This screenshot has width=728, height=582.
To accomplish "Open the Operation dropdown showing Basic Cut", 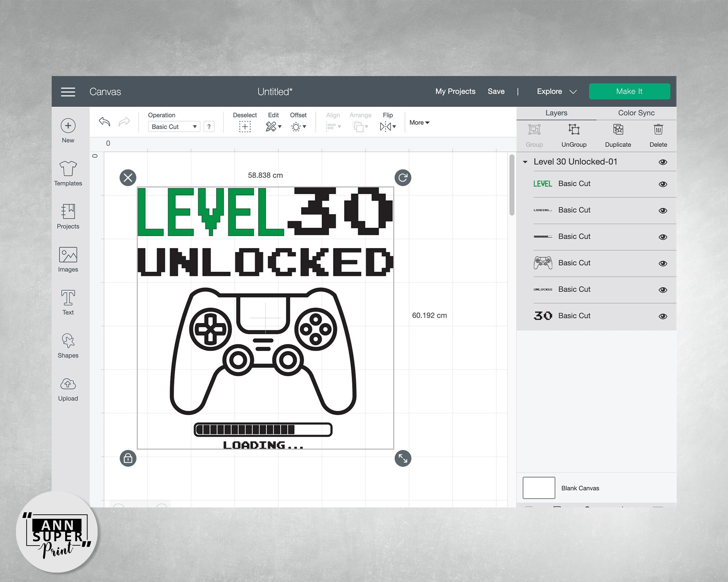I will coord(174,127).
